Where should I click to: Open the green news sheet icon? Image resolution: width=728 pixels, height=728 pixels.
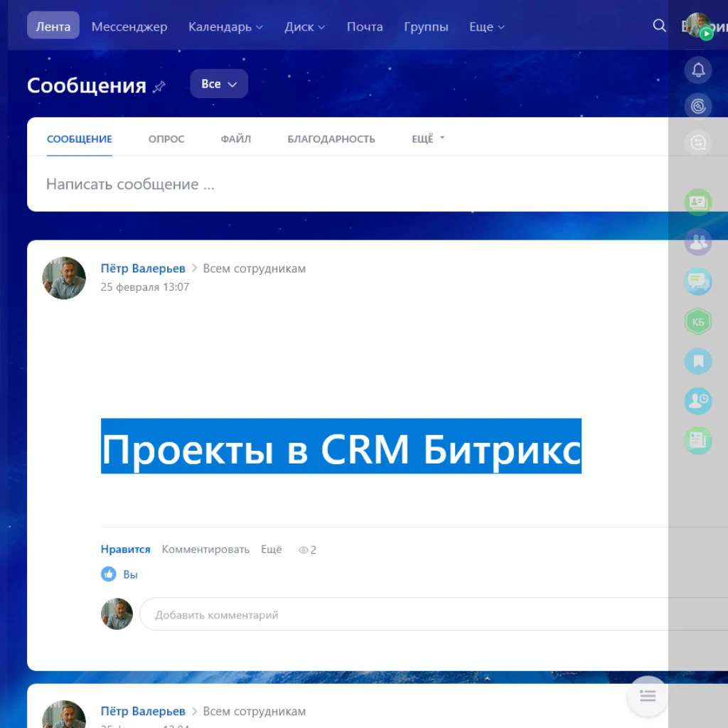pos(698,441)
